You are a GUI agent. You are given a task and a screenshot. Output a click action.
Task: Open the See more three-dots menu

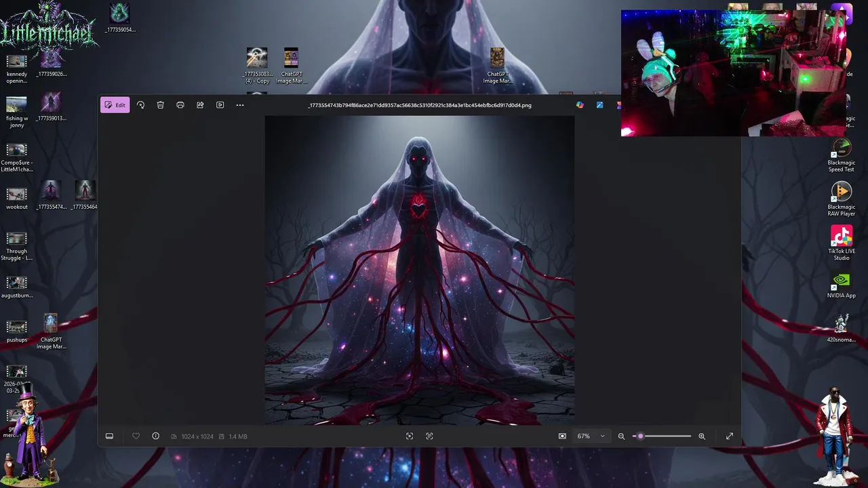pyautogui.click(x=239, y=105)
